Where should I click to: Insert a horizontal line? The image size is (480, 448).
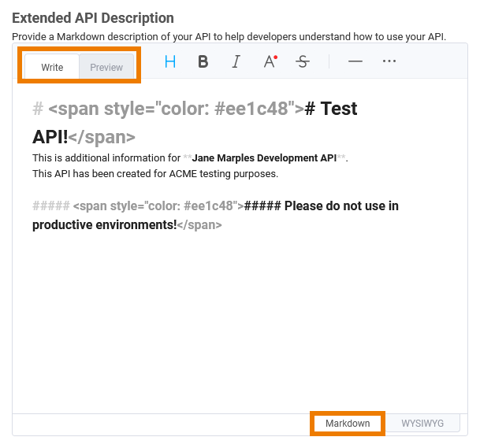tap(355, 62)
